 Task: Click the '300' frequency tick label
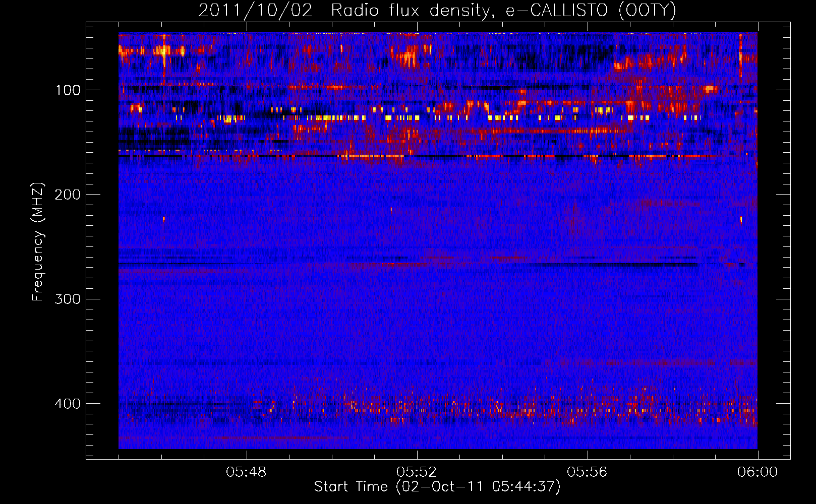[68, 299]
